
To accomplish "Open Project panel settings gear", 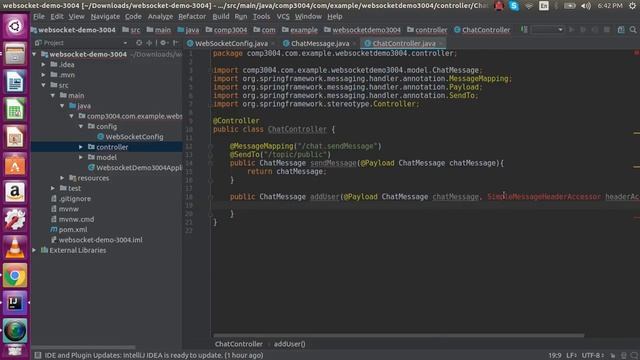I will (163, 42).
